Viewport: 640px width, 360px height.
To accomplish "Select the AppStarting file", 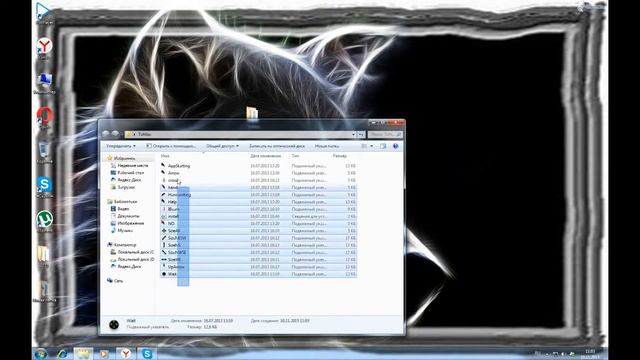I will tap(258, 166).
